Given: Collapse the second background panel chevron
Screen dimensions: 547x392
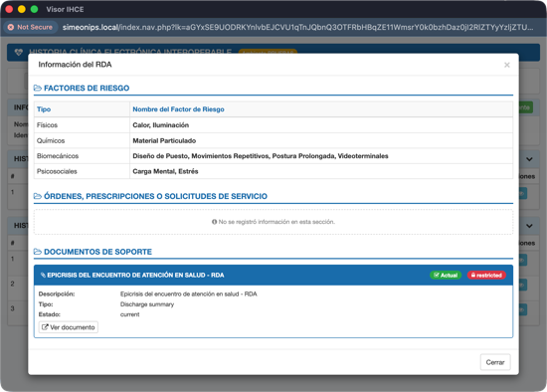Looking at the screenshot, I should (x=529, y=226).
